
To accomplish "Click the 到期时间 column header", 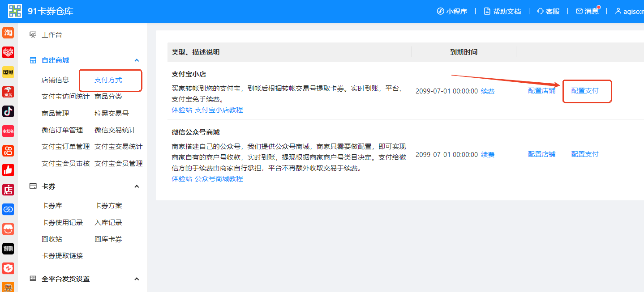I will [464, 52].
